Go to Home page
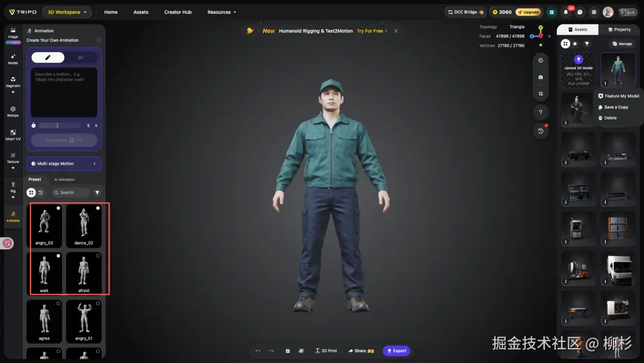644x363 pixels. click(x=111, y=12)
